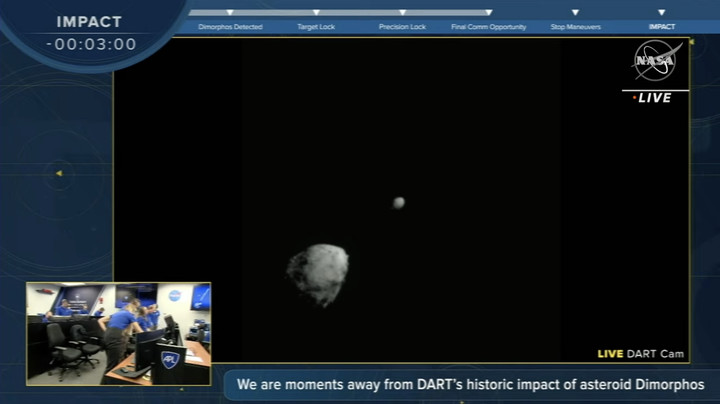
Task: Select the Precision Lock triangle marker
Action: coord(402,13)
